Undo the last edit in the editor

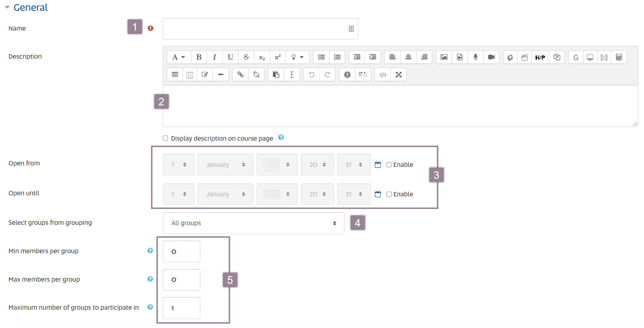[311, 74]
